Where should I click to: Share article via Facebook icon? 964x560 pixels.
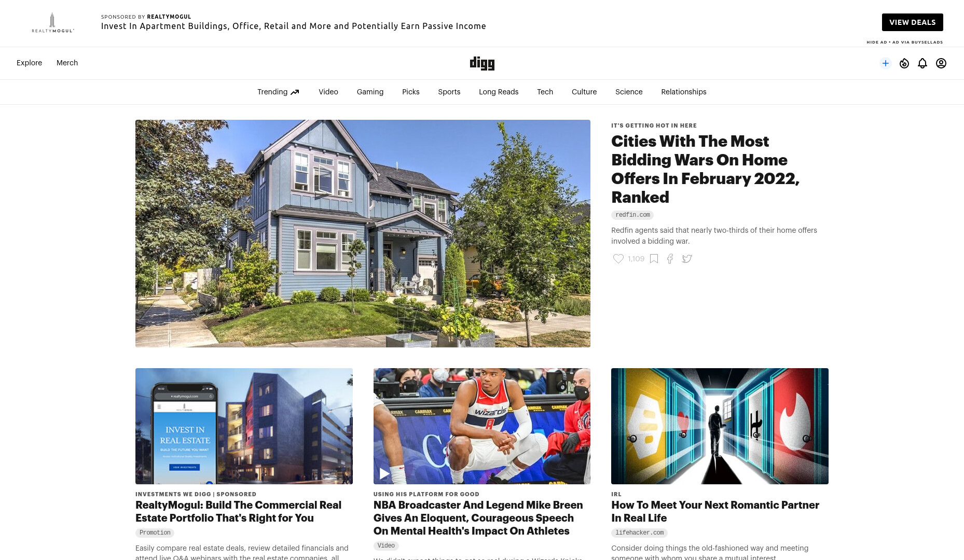coord(670,259)
